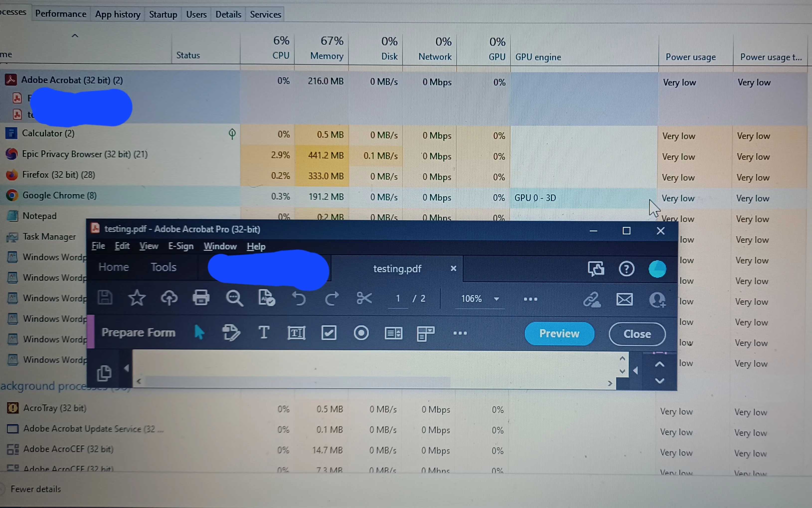Click the star bookmark icon

pyautogui.click(x=137, y=298)
